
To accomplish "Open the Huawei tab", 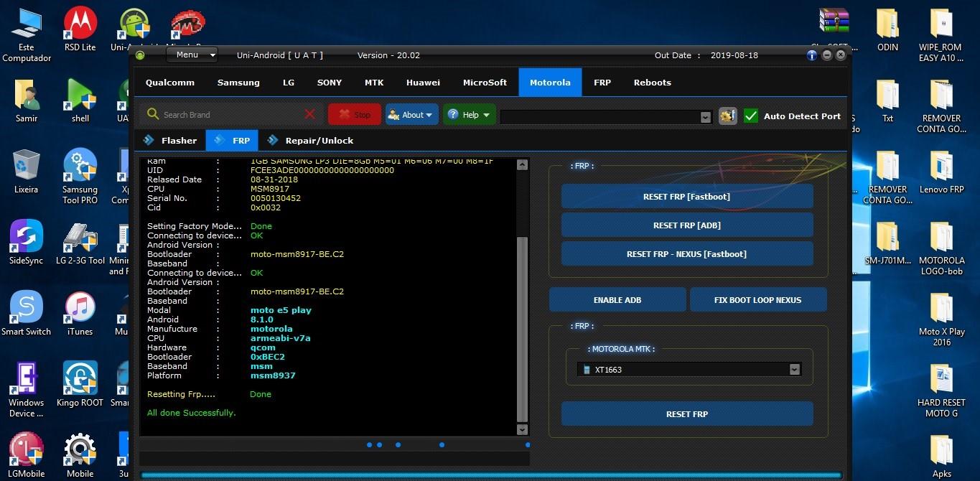I will (x=423, y=83).
